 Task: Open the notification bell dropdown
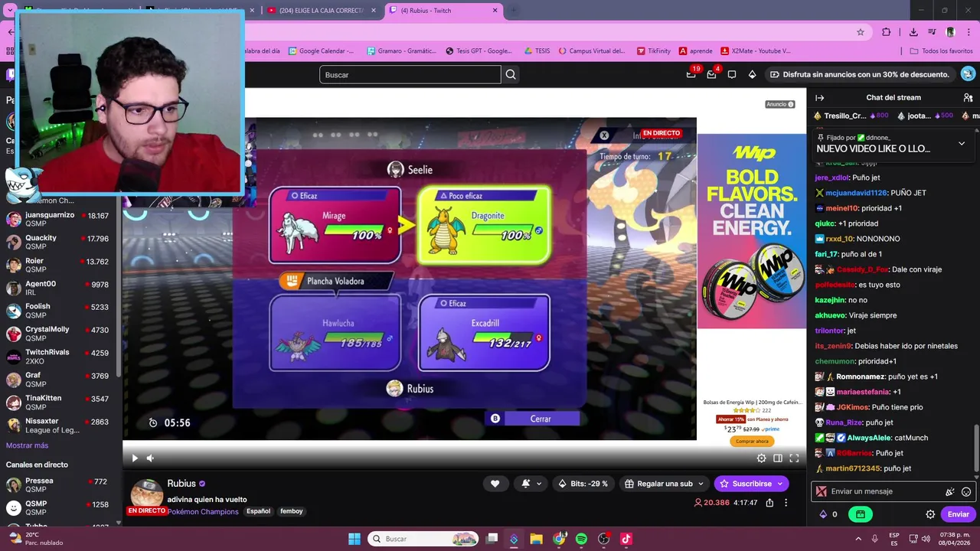(x=531, y=484)
